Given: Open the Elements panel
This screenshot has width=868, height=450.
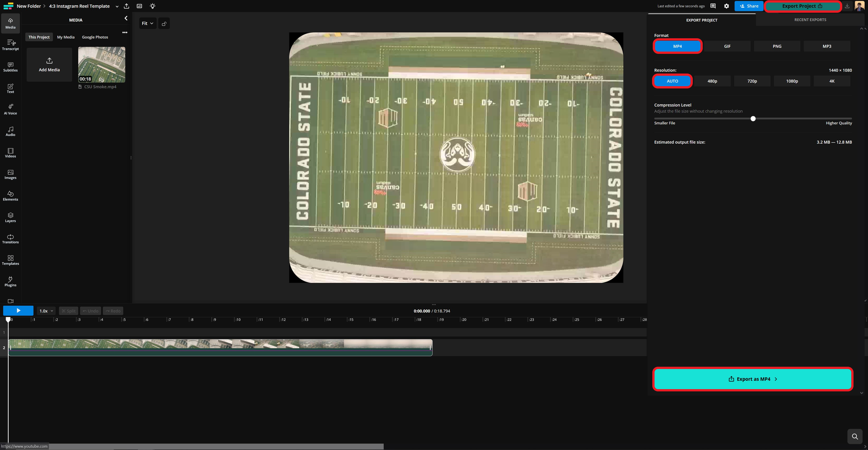Looking at the screenshot, I should coord(10,196).
